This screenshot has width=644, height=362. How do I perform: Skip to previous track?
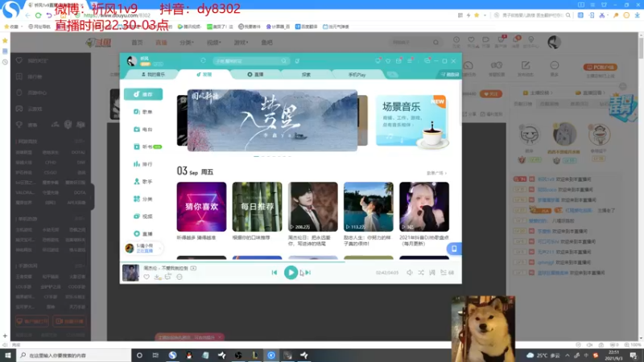click(x=275, y=273)
